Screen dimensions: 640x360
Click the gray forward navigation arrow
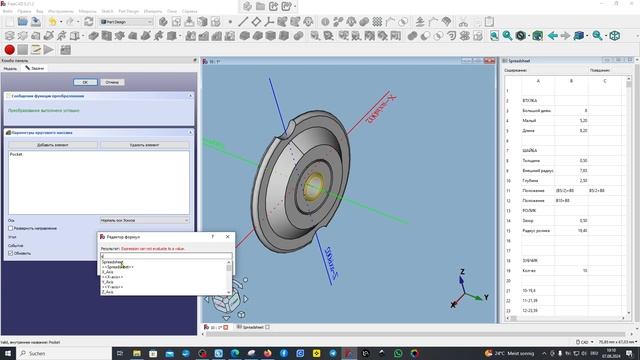565,36
